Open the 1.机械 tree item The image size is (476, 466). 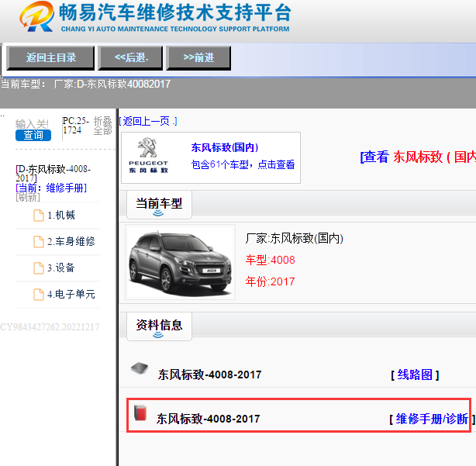point(61,216)
